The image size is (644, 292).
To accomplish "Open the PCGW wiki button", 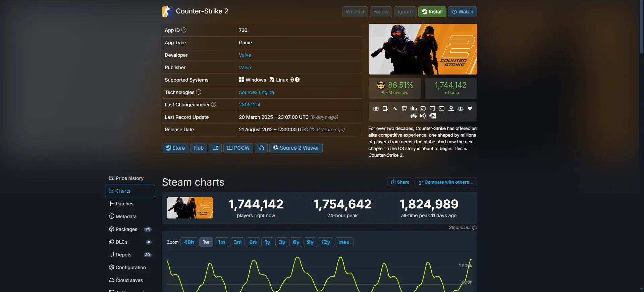I will pos(238,148).
